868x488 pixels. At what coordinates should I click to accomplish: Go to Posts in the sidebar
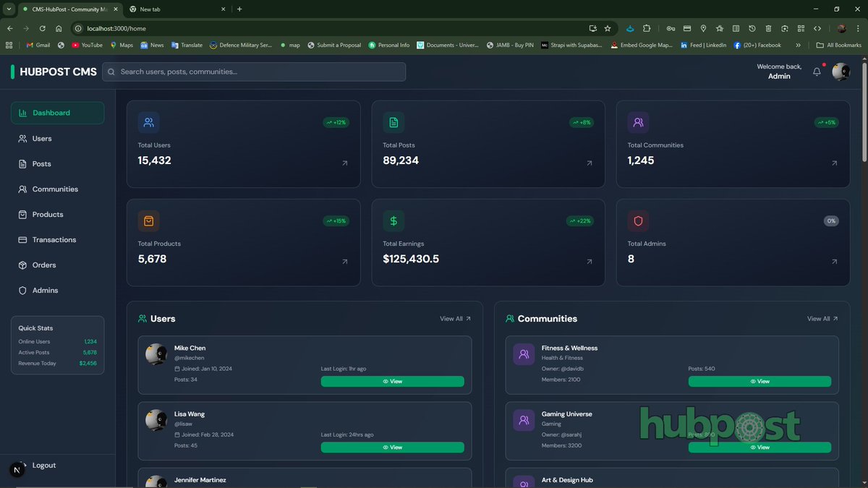(57, 163)
